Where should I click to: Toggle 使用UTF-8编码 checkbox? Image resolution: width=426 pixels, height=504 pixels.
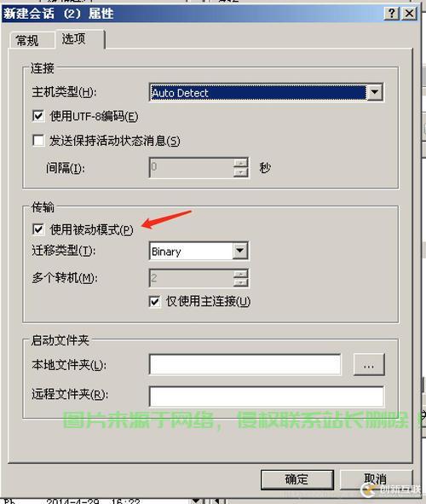pos(38,116)
